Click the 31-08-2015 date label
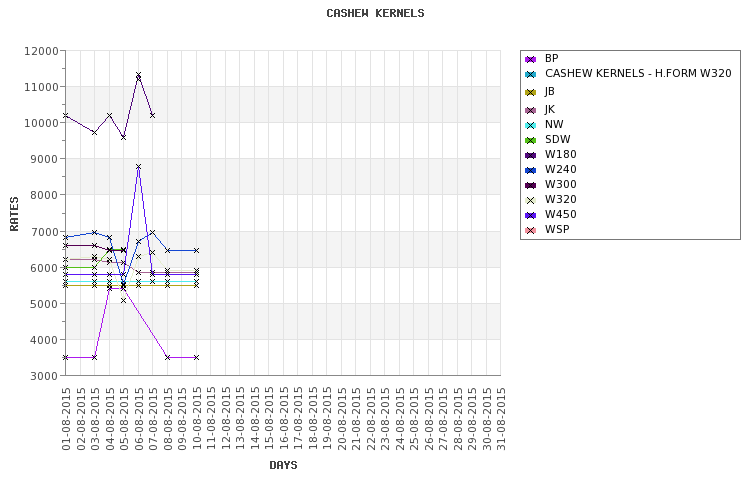The width and height of the screenshot is (750, 500). 501,419
